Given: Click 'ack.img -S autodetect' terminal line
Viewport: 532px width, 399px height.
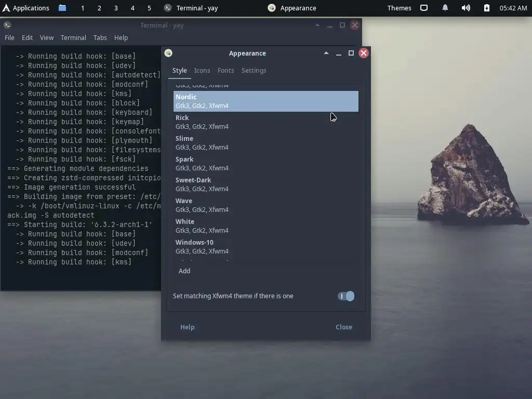Looking at the screenshot, I should [51, 216].
